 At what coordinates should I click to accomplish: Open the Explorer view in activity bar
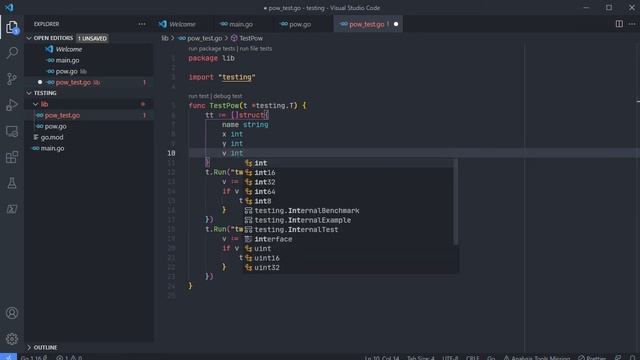point(12,27)
